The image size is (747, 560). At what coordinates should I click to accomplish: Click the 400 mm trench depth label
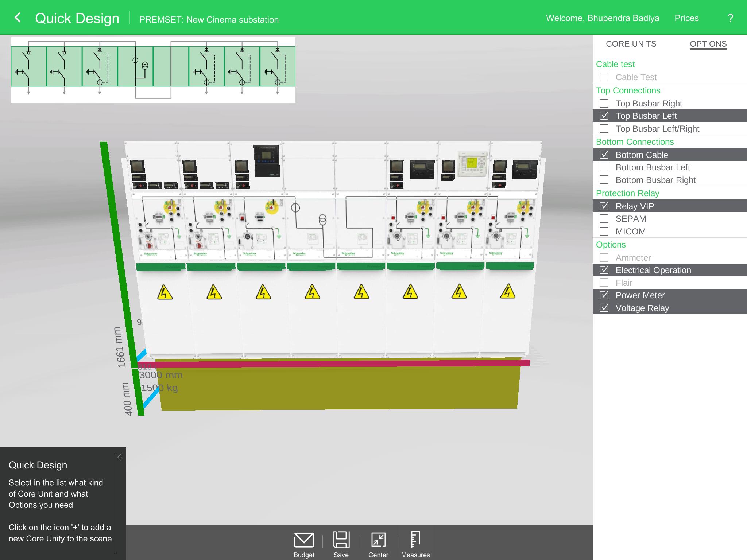[x=127, y=399]
